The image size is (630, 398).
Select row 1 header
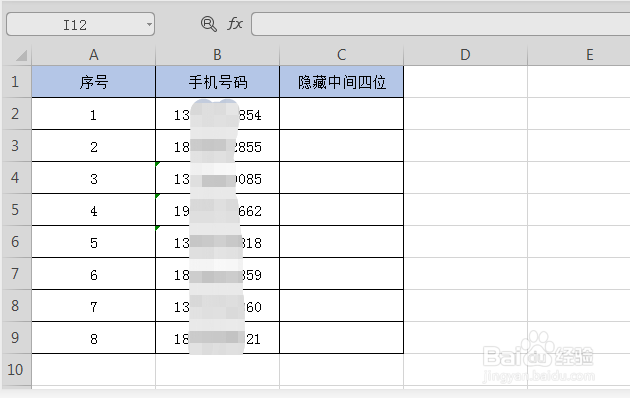[16, 82]
